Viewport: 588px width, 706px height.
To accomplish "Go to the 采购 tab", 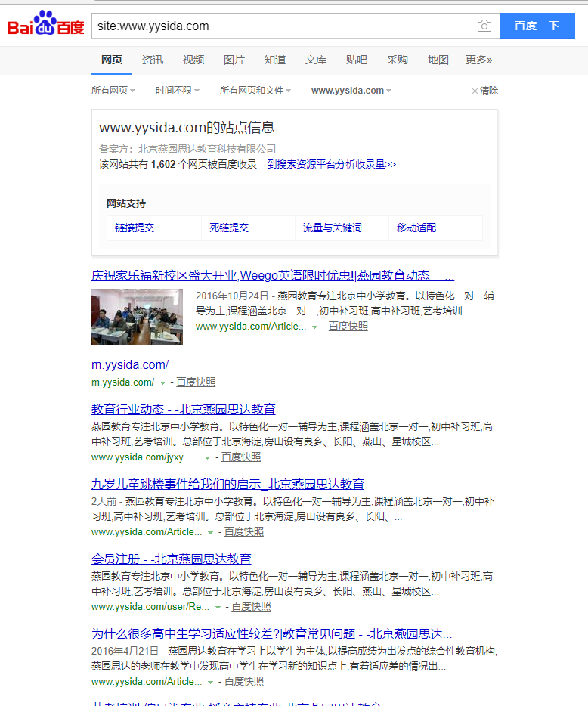I will pos(397,60).
